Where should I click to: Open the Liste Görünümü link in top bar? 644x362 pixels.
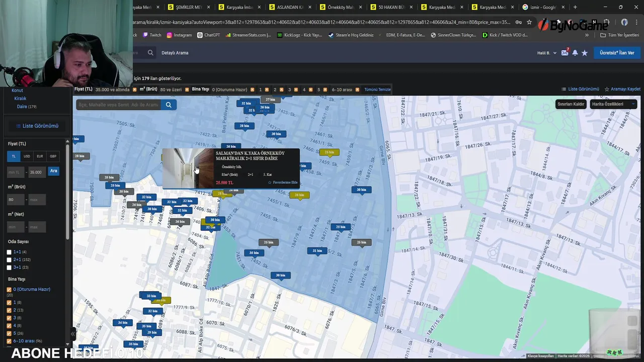[581, 89]
